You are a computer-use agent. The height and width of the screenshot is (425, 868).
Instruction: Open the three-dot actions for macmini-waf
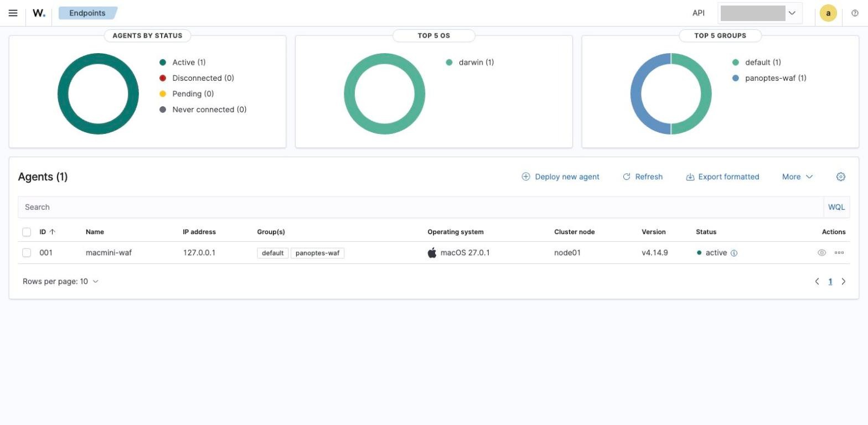pos(839,253)
